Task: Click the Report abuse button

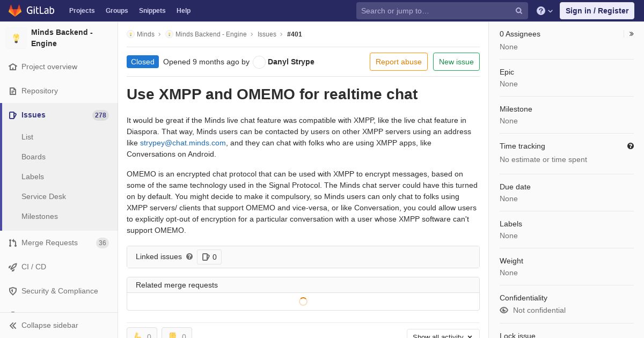Action: coord(399,62)
